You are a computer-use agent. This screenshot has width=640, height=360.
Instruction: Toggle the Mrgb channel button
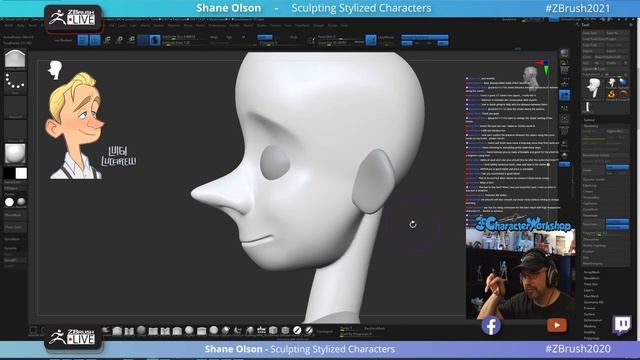(214, 37)
